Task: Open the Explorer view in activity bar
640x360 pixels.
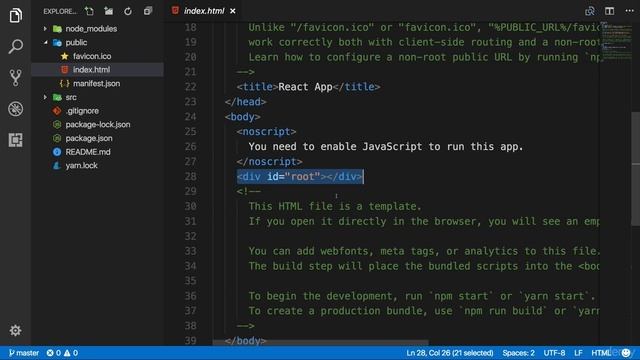Action: tap(15, 16)
